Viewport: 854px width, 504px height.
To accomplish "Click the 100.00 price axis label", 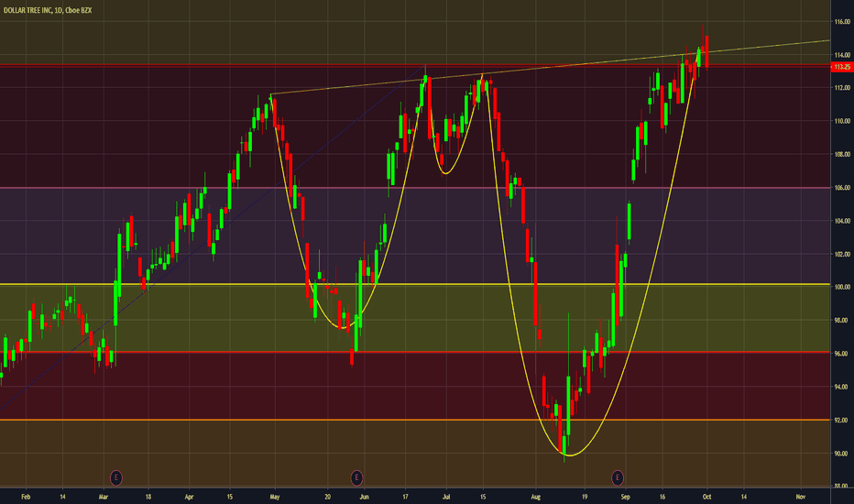I will [842, 287].
